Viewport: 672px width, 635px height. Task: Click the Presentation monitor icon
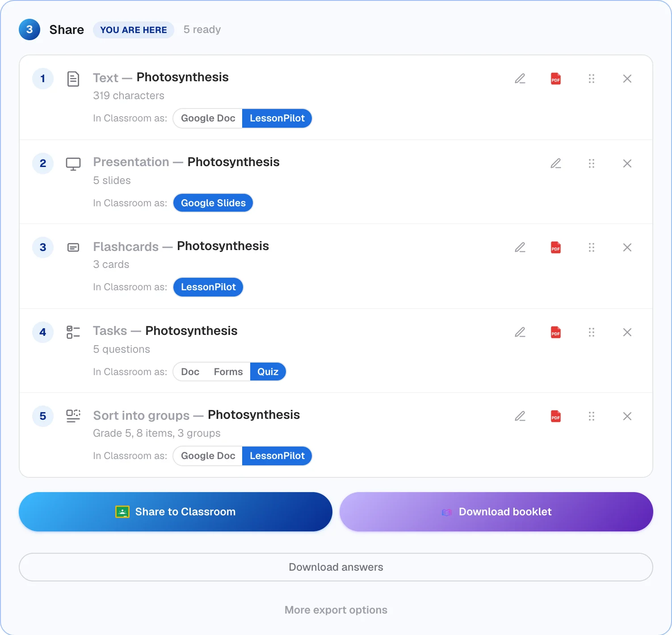73,164
